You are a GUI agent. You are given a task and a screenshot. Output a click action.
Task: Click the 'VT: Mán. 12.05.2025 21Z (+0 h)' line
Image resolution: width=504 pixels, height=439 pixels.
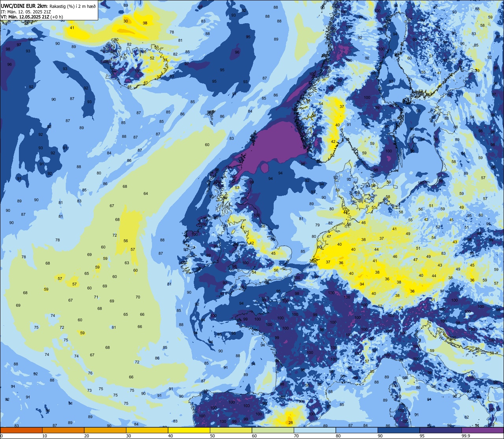pyautogui.click(x=32, y=17)
